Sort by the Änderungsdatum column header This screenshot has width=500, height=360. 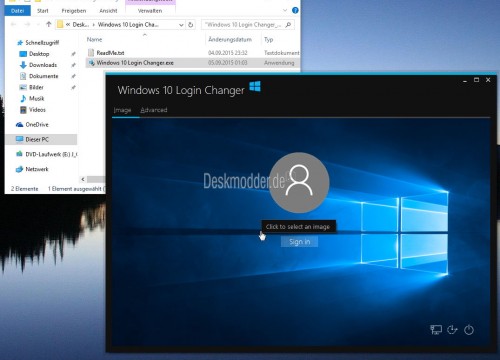tap(230, 39)
